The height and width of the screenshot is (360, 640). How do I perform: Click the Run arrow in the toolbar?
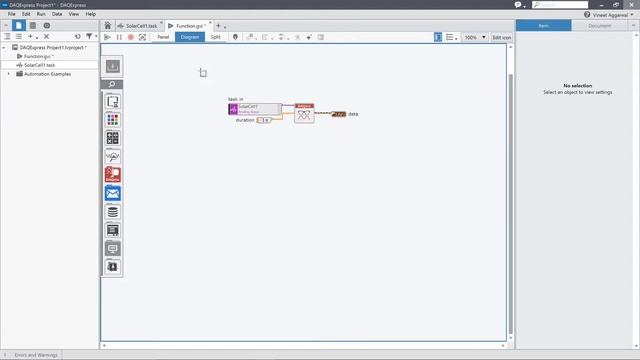tap(107, 37)
